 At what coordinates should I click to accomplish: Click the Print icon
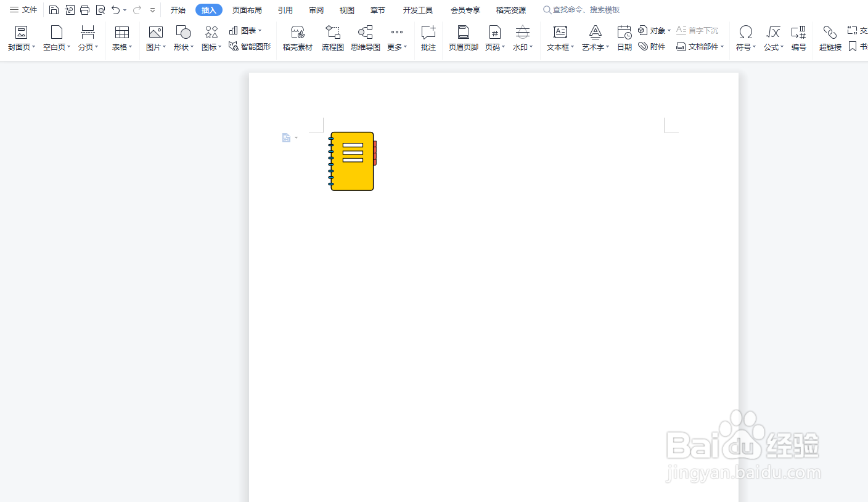85,10
